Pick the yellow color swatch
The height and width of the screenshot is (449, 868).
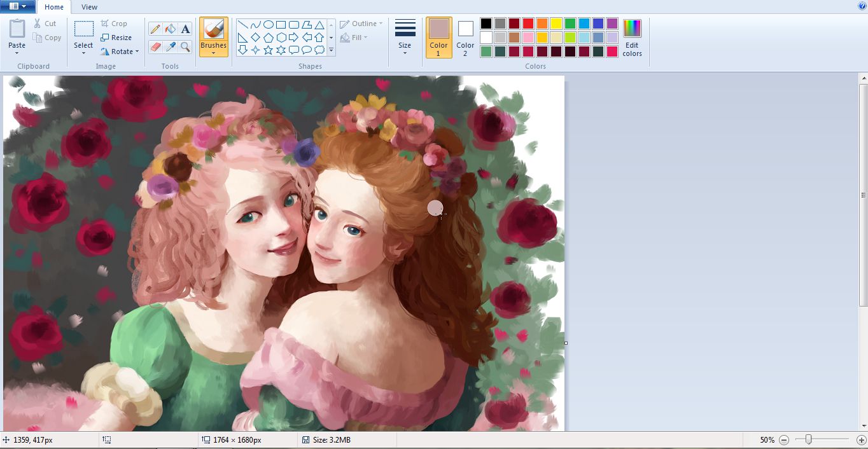coord(556,24)
